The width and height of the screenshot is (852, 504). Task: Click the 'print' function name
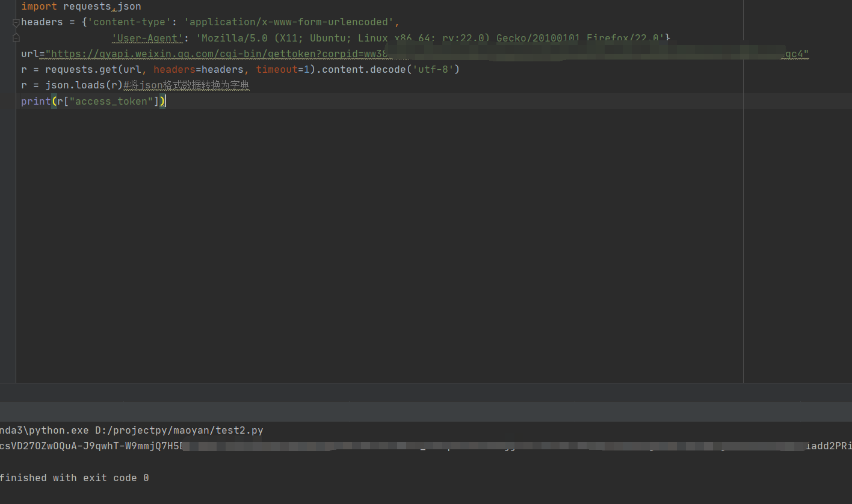[36, 101]
